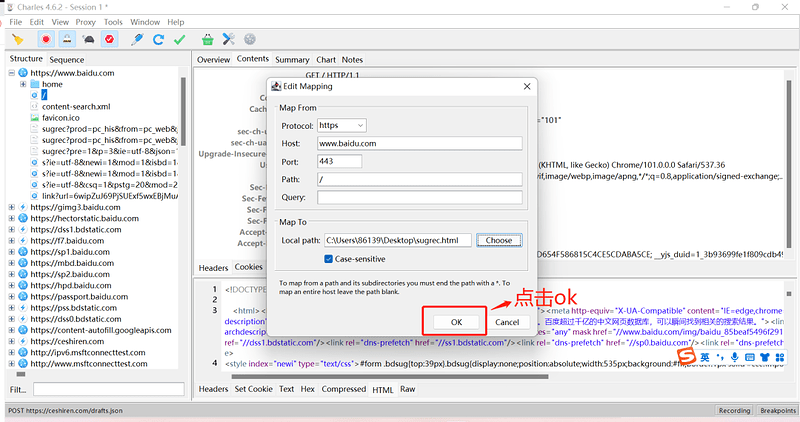The width and height of the screenshot is (800, 422).
Task: Switch to the Set Cookie response tab
Action: (254, 389)
